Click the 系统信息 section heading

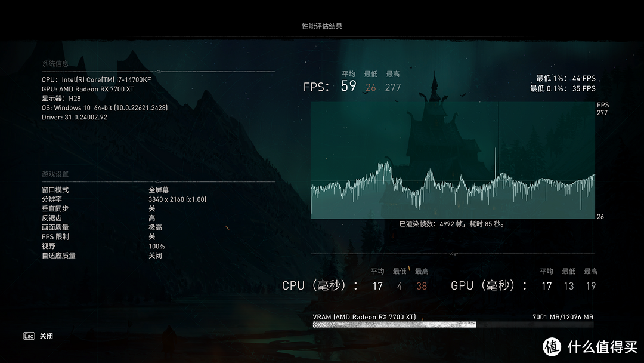(55, 64)
